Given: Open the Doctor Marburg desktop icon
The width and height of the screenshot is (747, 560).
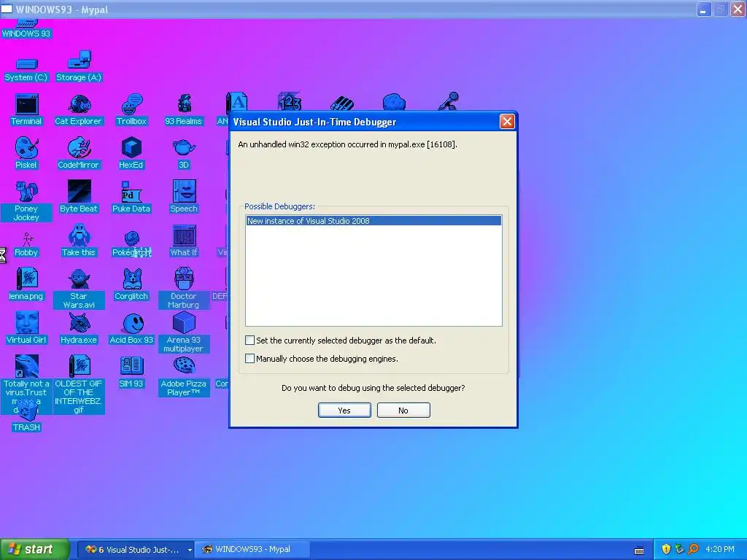Looking at the screenshot, I should tap(183, 289).
